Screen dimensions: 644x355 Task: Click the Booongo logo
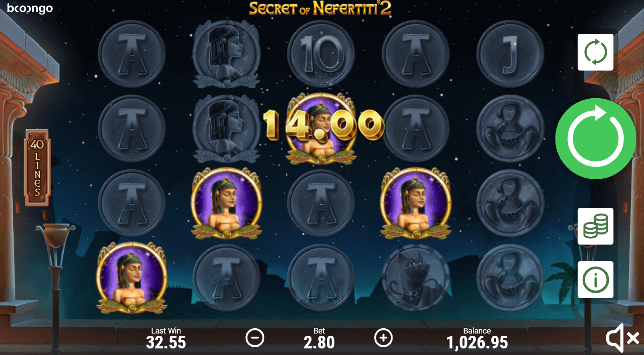coord(30,9)
